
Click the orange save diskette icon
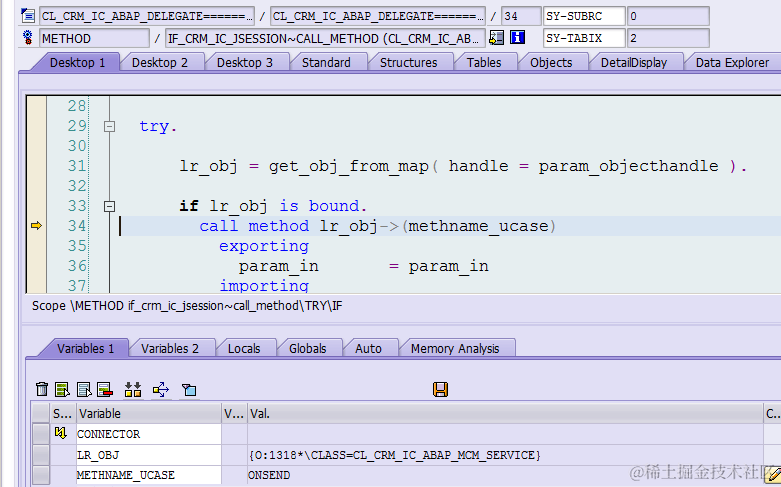pos(440,389)
